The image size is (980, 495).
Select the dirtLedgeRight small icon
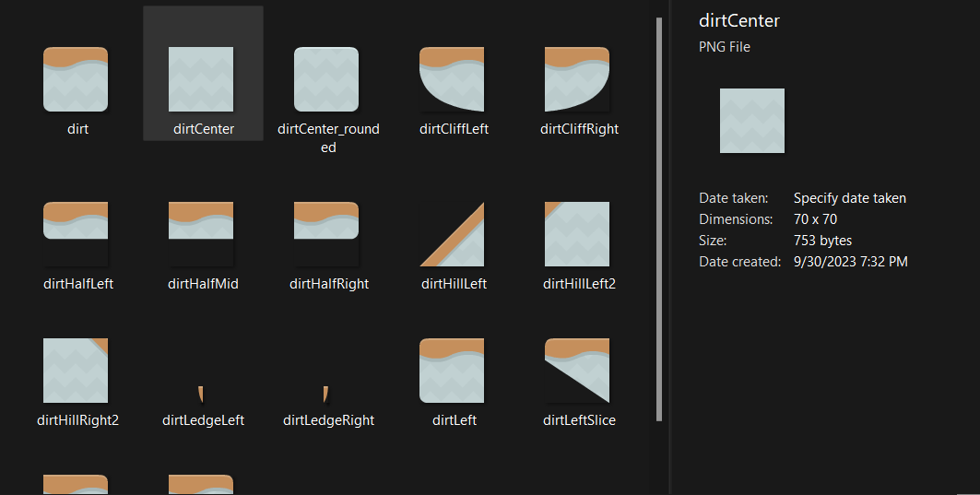click(x=326, y=395)
